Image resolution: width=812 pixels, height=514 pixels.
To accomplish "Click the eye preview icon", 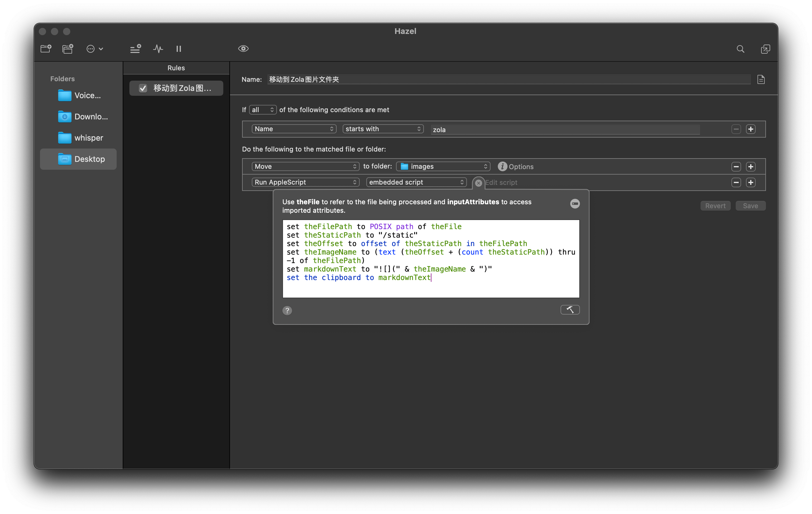I will coord(243,49).
